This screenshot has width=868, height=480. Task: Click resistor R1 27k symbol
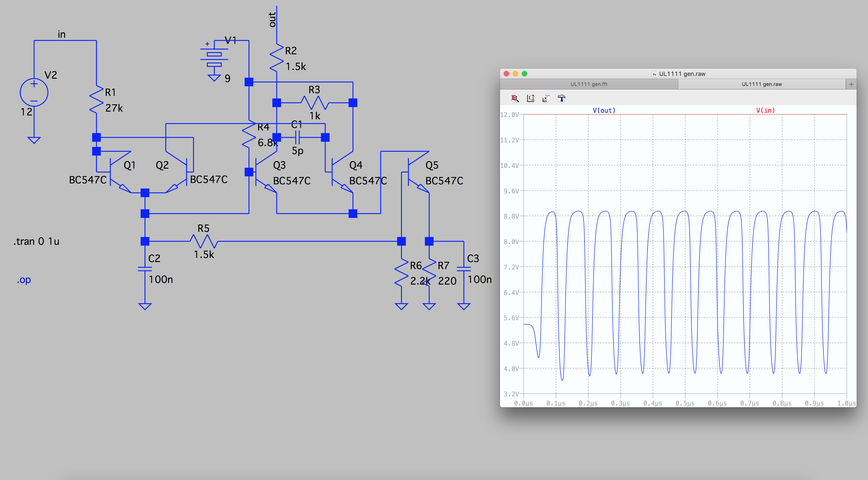coord(96,99)
